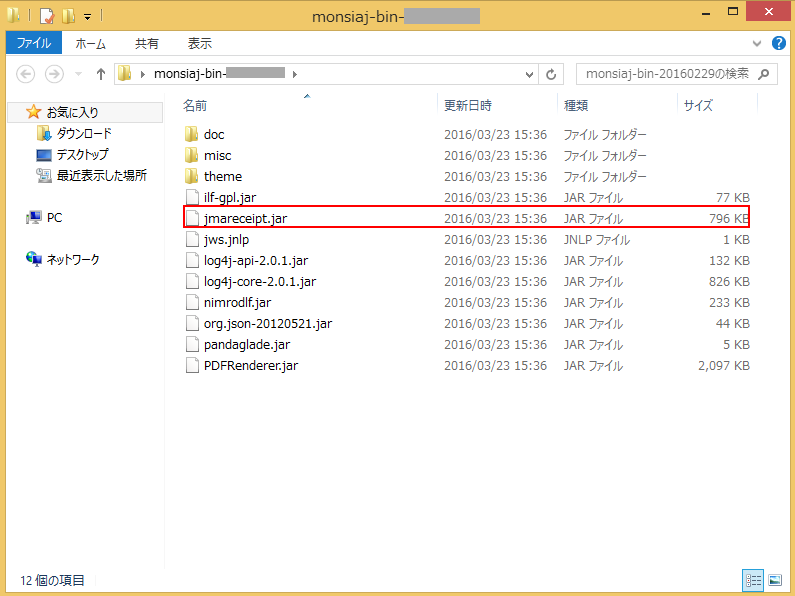The height and width of the screenshot is (596, 795).
Task: Click the search magnifier icon
Action: click(x=763, y=74)
